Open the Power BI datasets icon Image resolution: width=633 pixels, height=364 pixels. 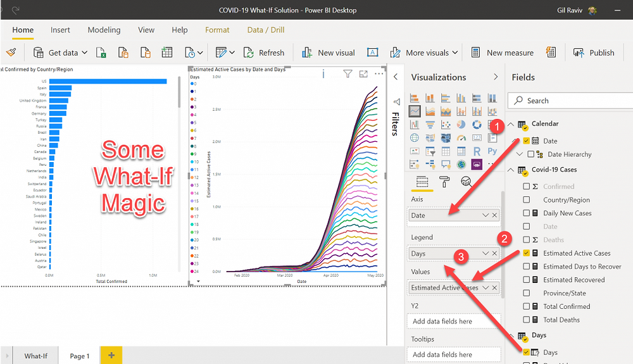coord(123,53)
